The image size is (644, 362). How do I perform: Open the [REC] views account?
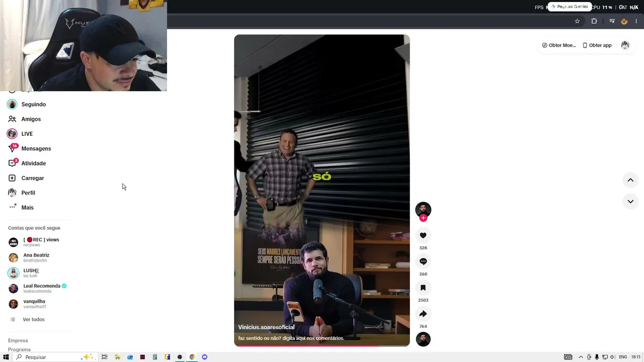[x=34, y=242]
